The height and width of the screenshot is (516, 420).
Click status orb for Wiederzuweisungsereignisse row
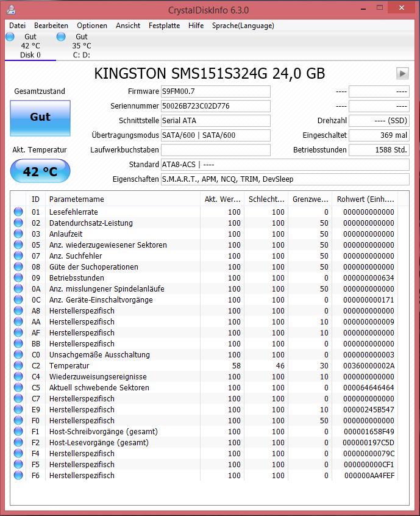[x=18, y=376]
